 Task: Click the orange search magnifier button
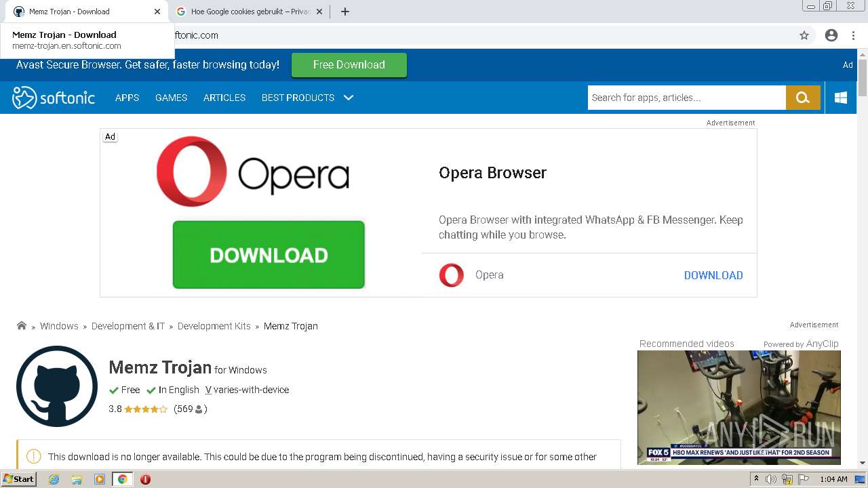coord(803,98)
